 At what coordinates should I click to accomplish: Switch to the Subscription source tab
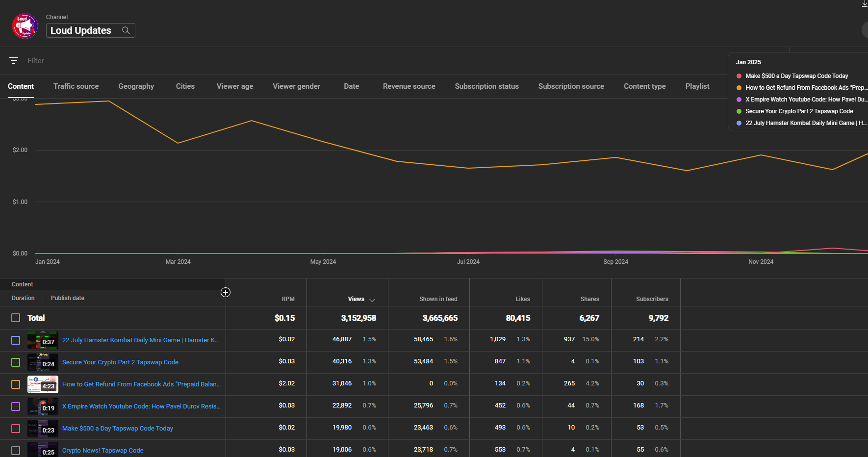571,86
